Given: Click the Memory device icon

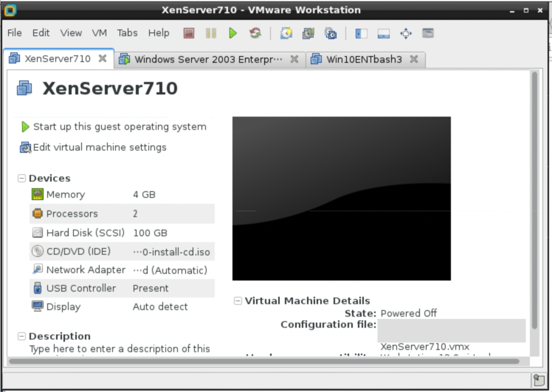Looking at the screenshot, I should [37, 194].
